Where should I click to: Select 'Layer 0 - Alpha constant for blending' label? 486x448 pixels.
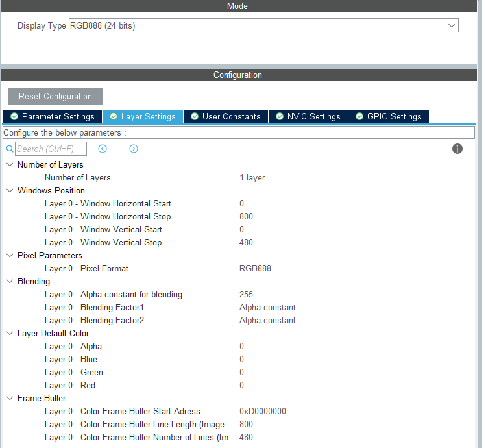[114, 294]
